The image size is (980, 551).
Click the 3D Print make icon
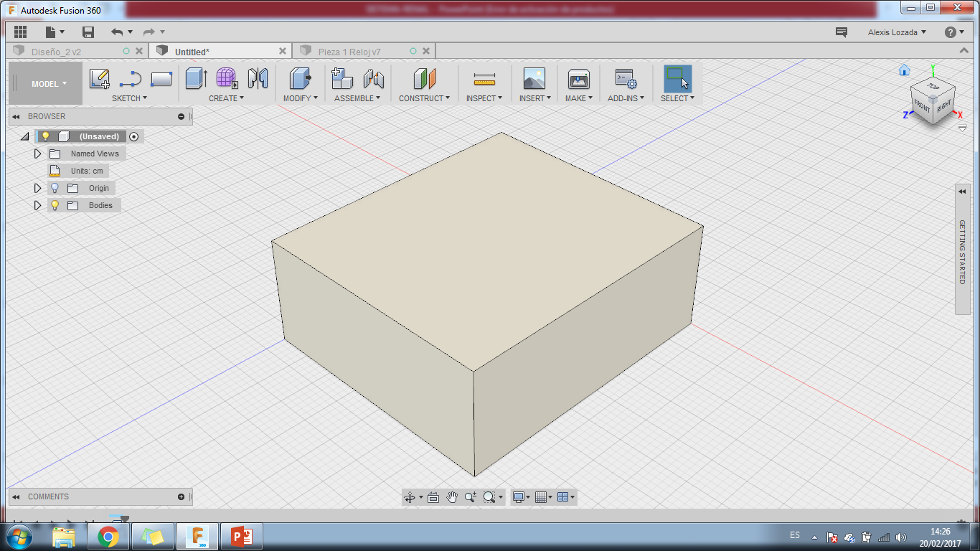(x=579, y=78)
